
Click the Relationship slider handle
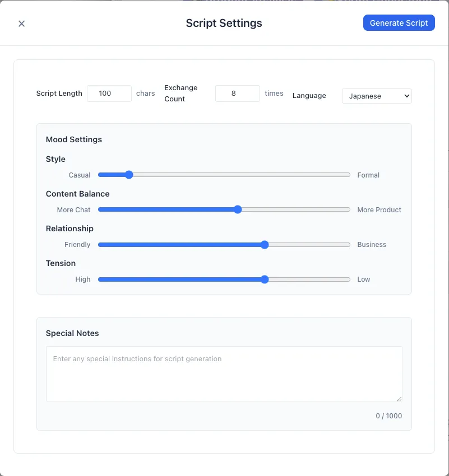[265, 244]
